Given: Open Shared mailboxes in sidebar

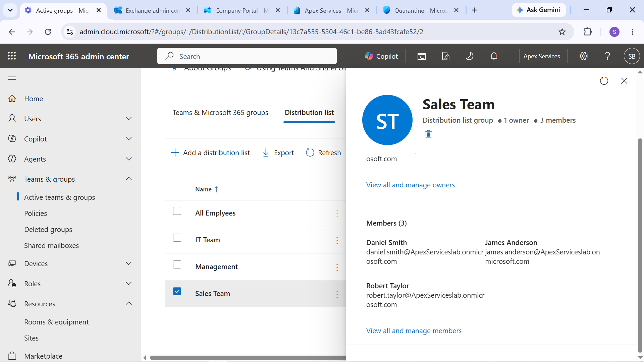Looking at the screenshot, I should coord(51,245).
